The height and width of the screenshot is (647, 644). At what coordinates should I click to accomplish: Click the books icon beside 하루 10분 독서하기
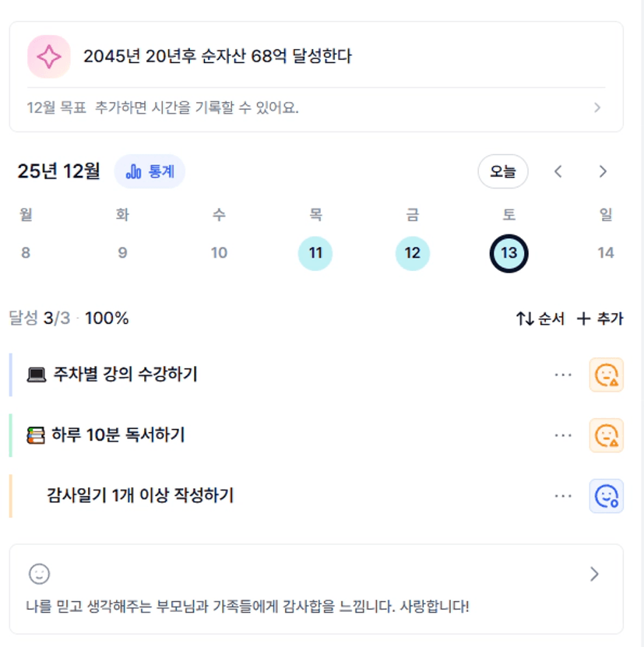click(36, 435)
